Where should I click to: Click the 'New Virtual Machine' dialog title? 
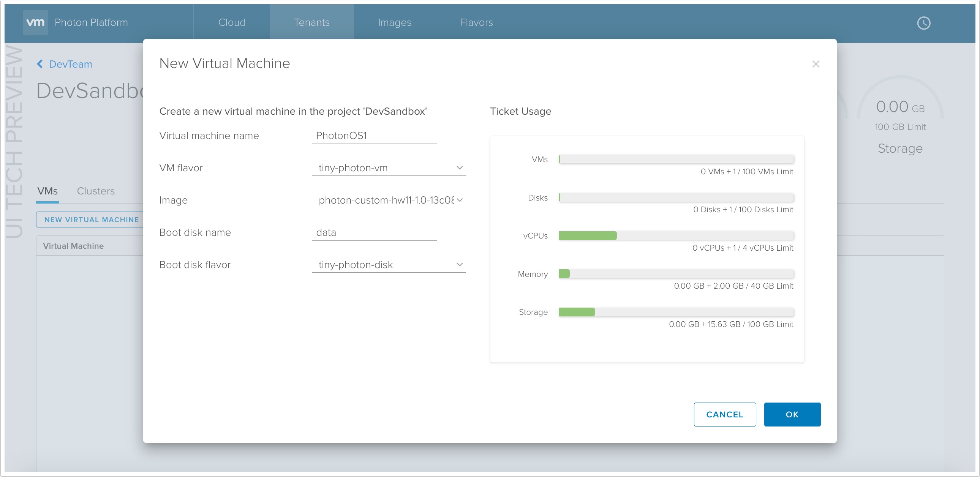coord(224,63)
